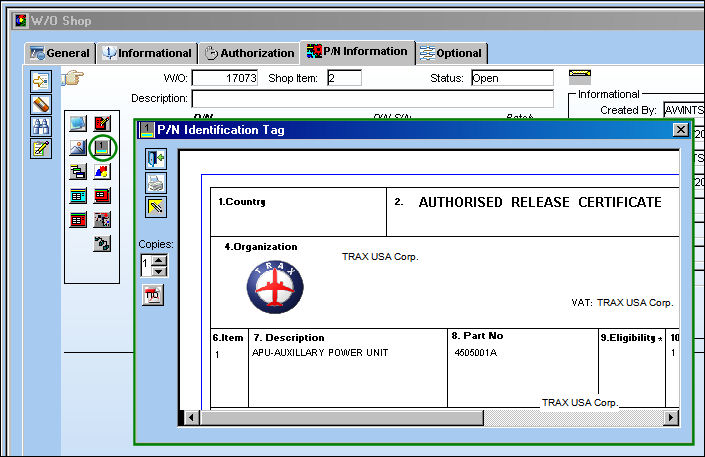
Task: Switch to the Informational tab
Action: click(x=147, y=53)
